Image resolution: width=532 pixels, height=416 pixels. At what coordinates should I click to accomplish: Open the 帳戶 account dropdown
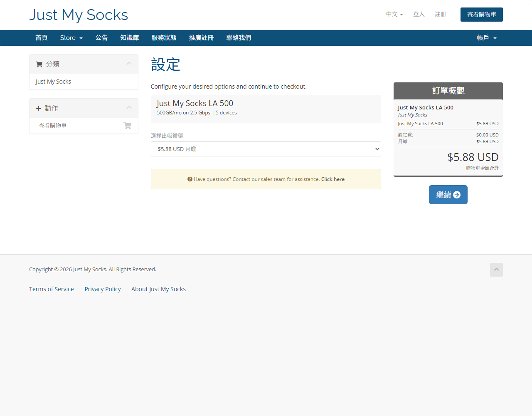(x=487, y=38)
